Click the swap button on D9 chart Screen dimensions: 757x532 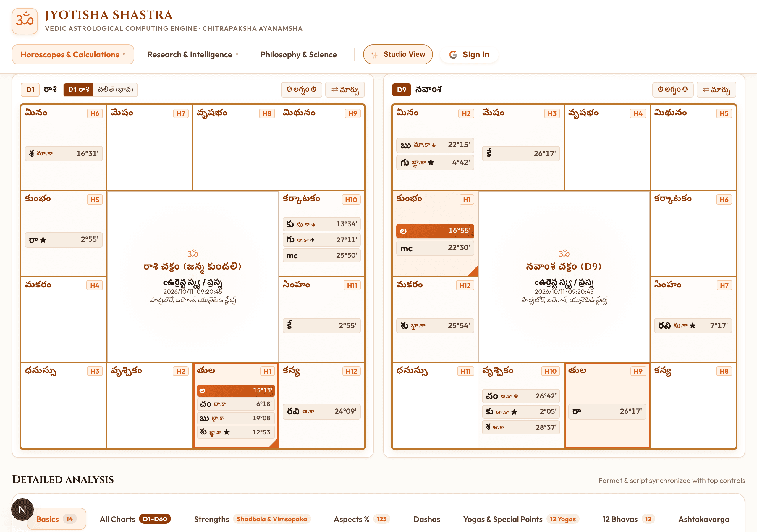tap(716, 90)
